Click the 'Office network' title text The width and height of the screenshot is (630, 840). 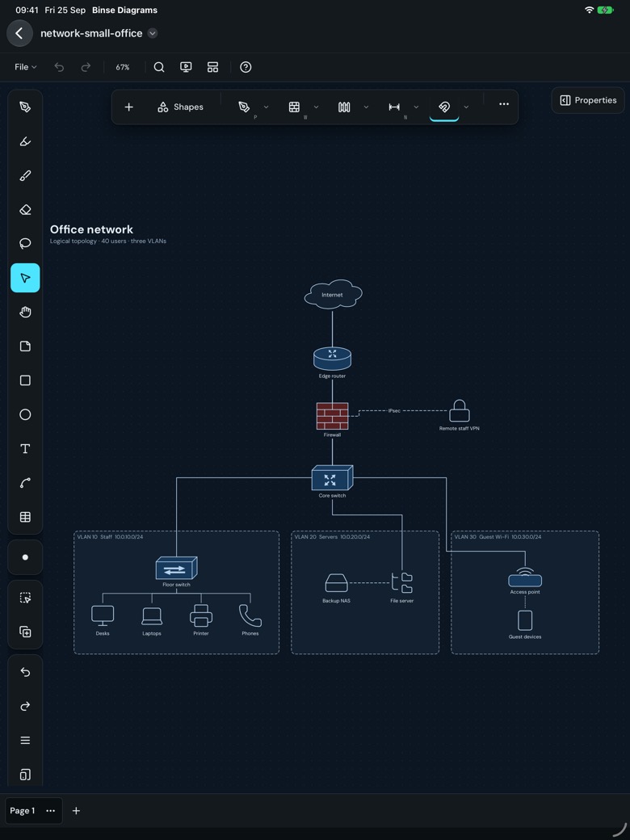tap(91, 229)
